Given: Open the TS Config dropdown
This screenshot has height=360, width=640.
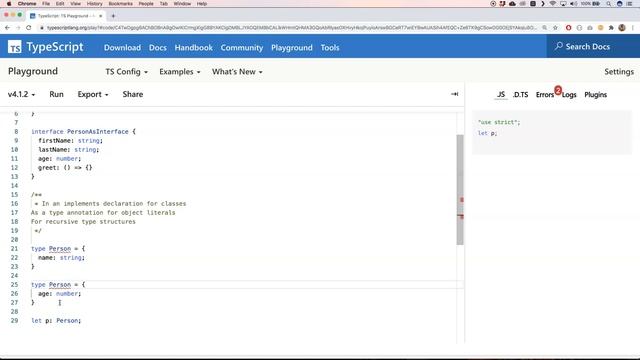Looking at the screenshot, I should [x=127, y=71].
